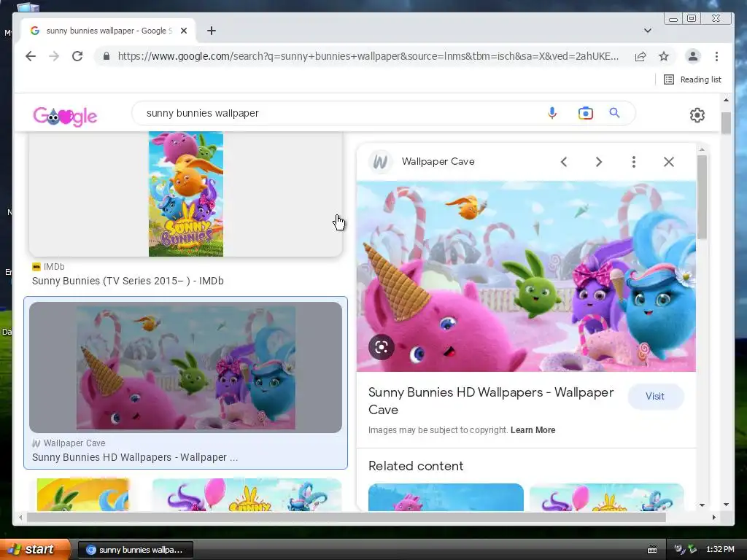Image resolution: width=747 pixels, height=560 pixels.
Task: Click the page scrollbar down arrow
Action: (x=726, y=505)
